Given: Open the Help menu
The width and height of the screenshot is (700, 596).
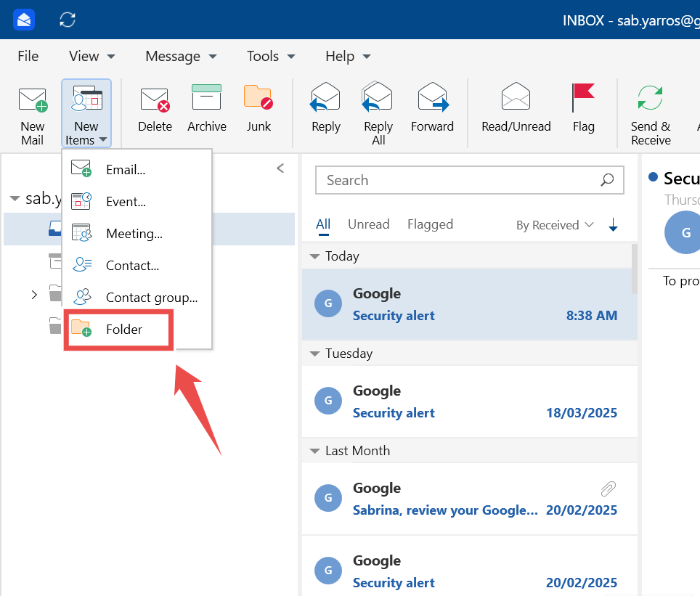Looking at the screenshot, I should (349, 56).
